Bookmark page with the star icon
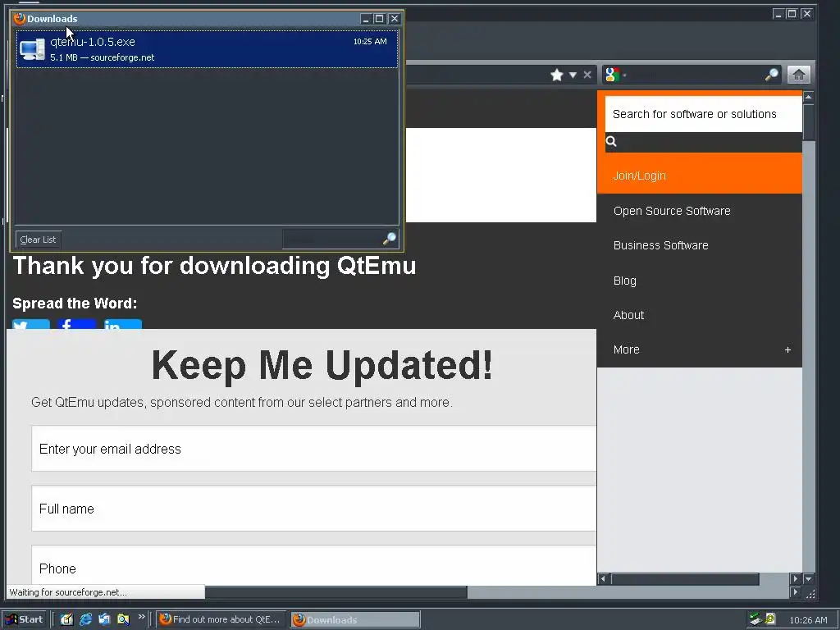This screenshot has width=840, height=630. pos(557,75)
